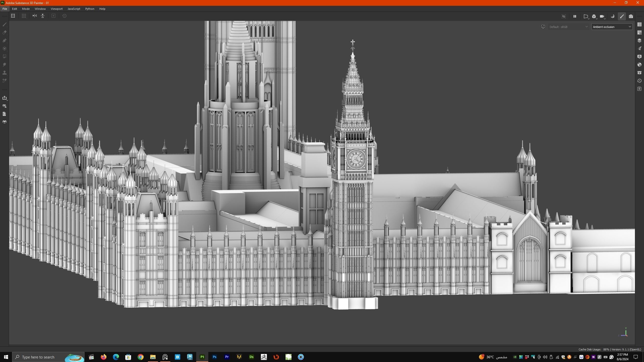Click the dotted grid icon in toolbar
Viewport: 644px width, 362px height.
click(24, 16)
